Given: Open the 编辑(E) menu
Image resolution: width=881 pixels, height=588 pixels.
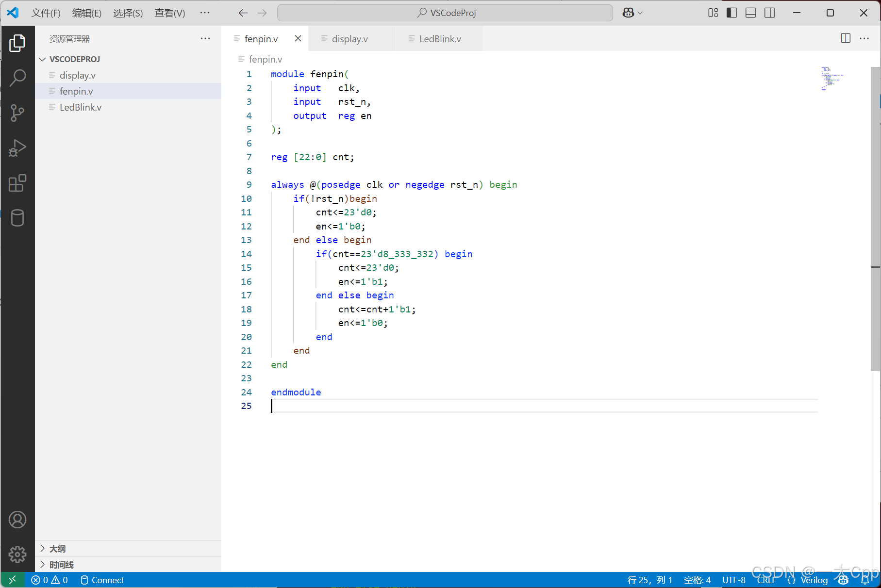Looking at the screenshot, I should tap(87, 13).
